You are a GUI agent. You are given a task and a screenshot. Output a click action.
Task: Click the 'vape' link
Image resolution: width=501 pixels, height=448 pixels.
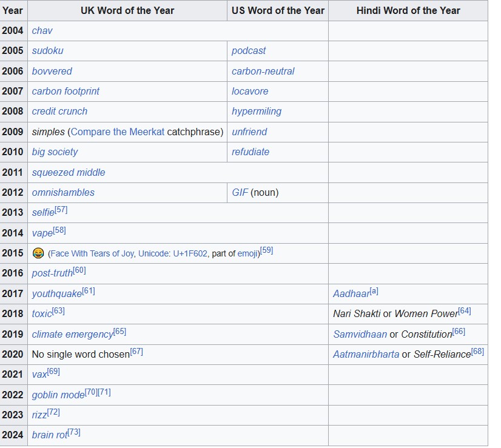coord(42,233)
